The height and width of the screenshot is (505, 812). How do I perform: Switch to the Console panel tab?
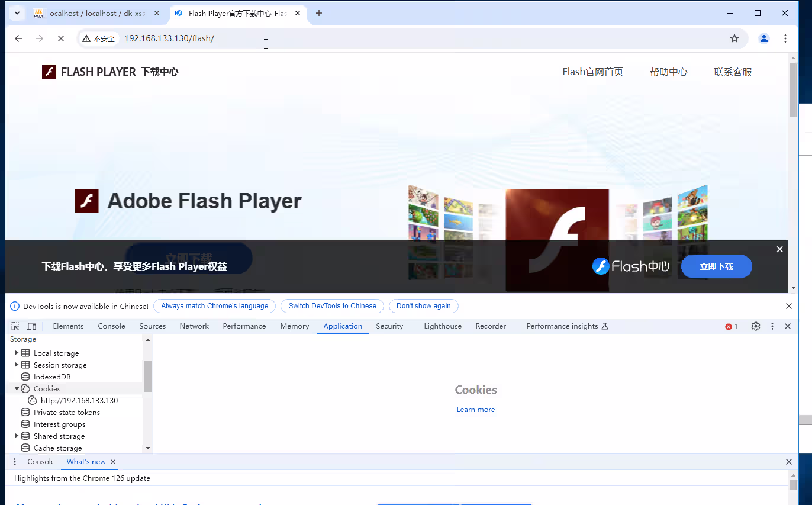coord(111,326)
